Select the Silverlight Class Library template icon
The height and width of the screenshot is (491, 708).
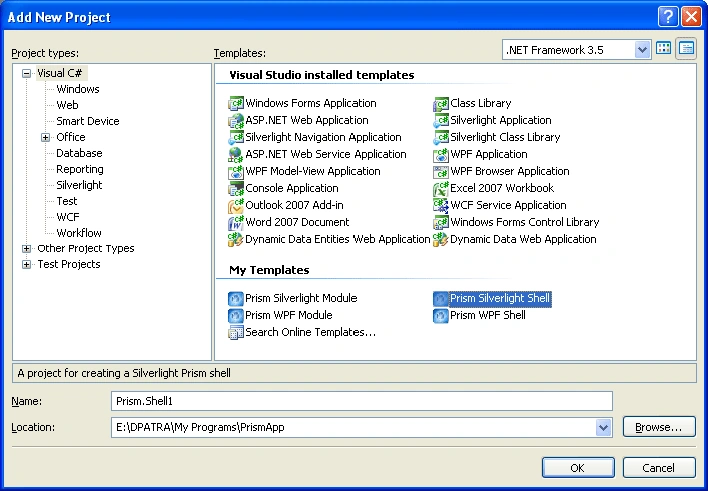pyautogui.click(x=441, y=137)
